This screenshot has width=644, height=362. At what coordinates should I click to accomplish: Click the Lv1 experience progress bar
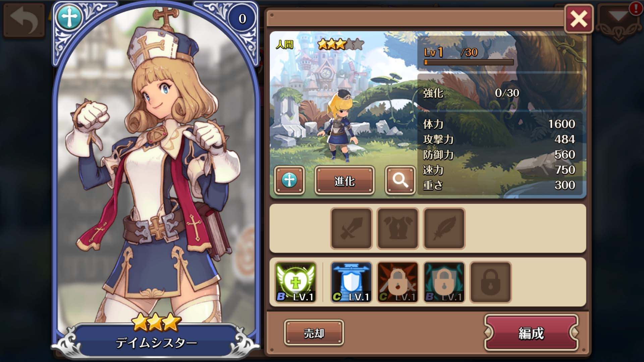[469, 62]
